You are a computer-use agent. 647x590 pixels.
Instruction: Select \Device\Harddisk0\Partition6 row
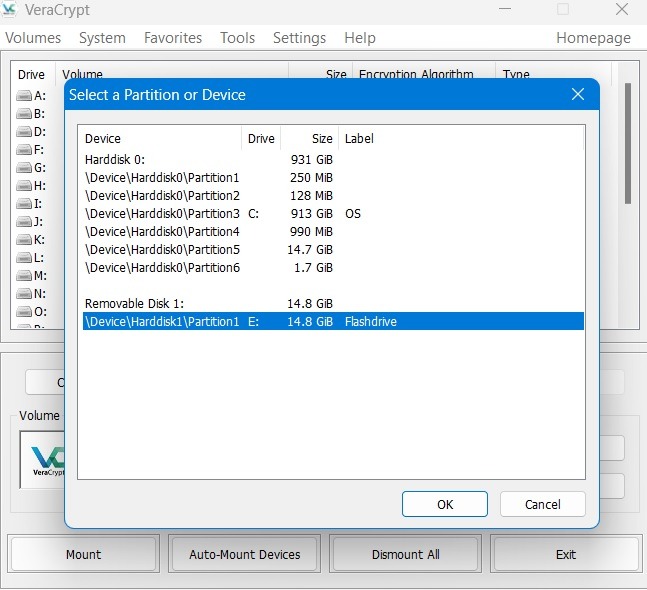pyautogui.click(x=333, y=268)
